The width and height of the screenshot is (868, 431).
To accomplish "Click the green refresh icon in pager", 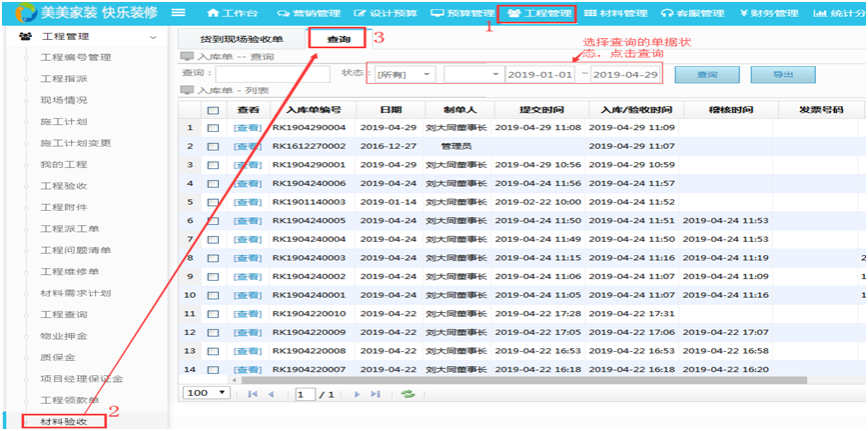I will (408, 394).
